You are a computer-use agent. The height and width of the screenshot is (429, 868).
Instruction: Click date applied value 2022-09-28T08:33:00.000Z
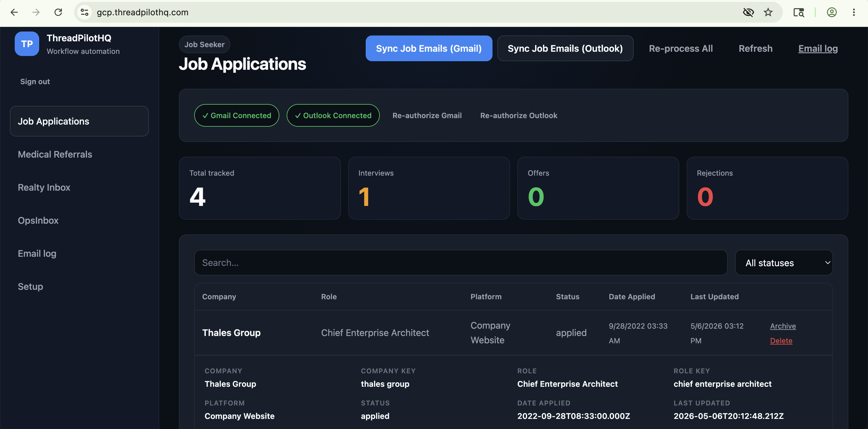click(x=573, y=416)
